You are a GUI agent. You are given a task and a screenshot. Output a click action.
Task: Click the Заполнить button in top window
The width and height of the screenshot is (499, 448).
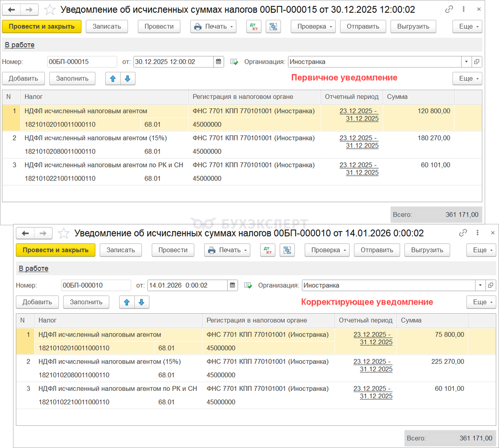72,79
